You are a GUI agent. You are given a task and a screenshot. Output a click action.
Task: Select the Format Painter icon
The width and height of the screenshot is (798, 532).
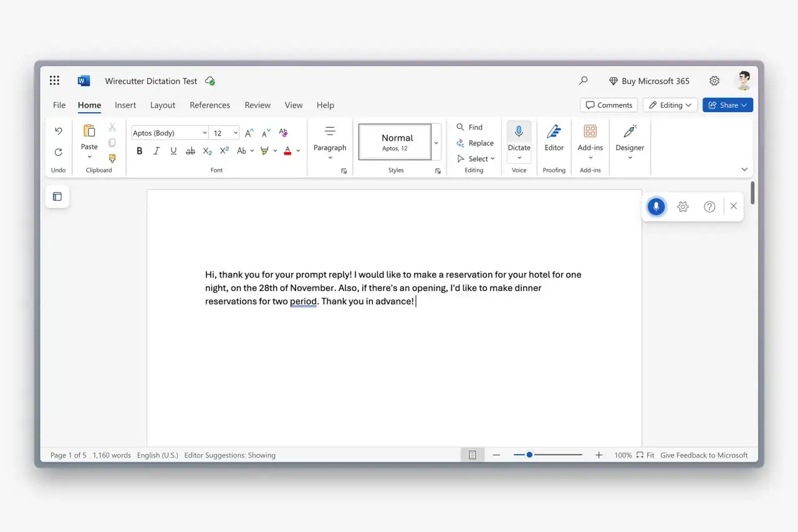(x=112, y=159)
